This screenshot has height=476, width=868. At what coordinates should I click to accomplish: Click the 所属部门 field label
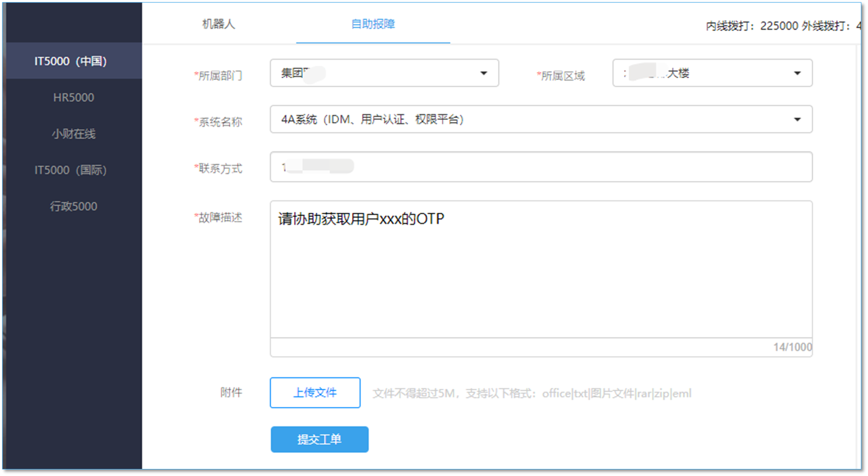point(220,76)
